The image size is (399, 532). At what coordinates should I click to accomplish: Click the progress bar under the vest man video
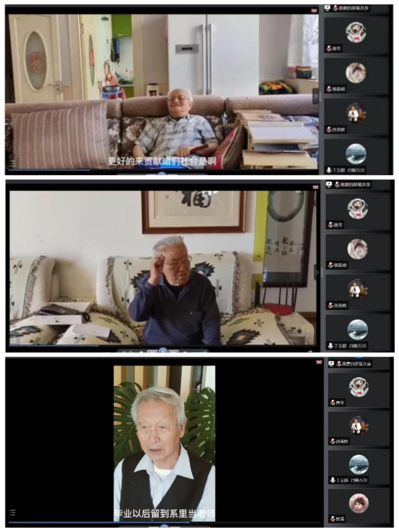(x=156, y=523)
